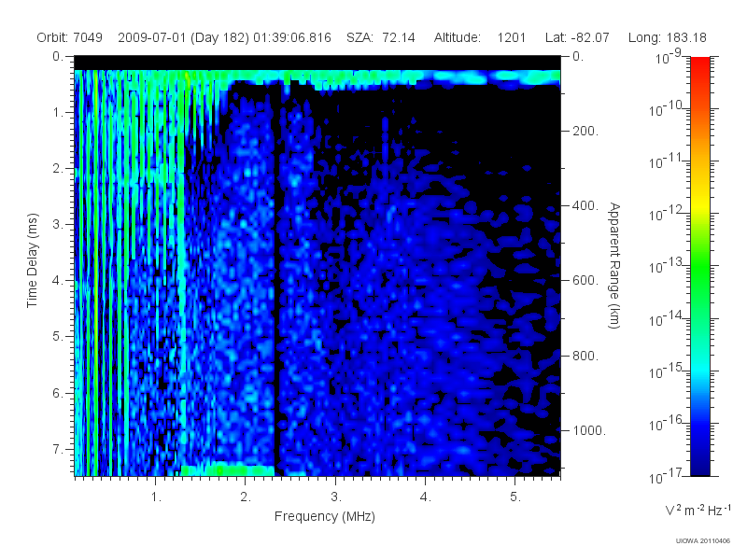Click the '200.' apparent range tick label

coord(585,131)
